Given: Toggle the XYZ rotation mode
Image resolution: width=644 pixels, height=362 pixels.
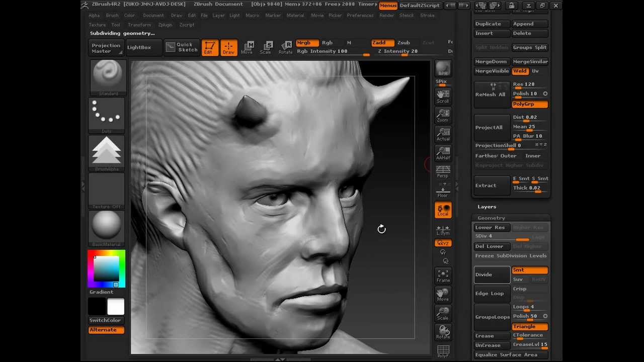Looking at the screenshot, I should click(x=443, y=243).
